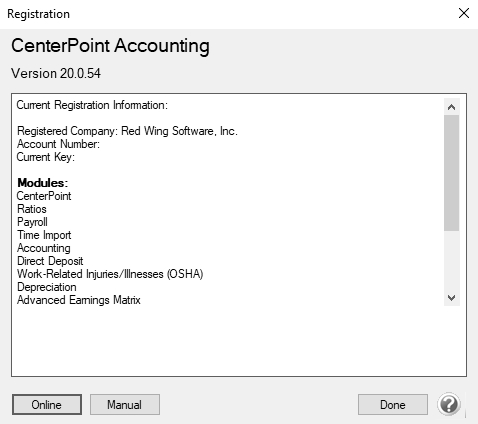Click the Online registration button
478x424 pixels.
[x=47, y=405]
